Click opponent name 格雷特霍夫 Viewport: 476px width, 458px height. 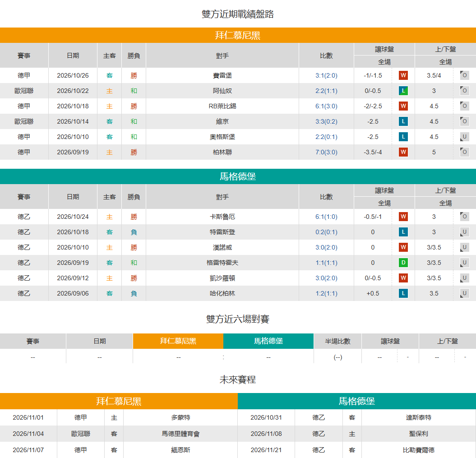222,263
